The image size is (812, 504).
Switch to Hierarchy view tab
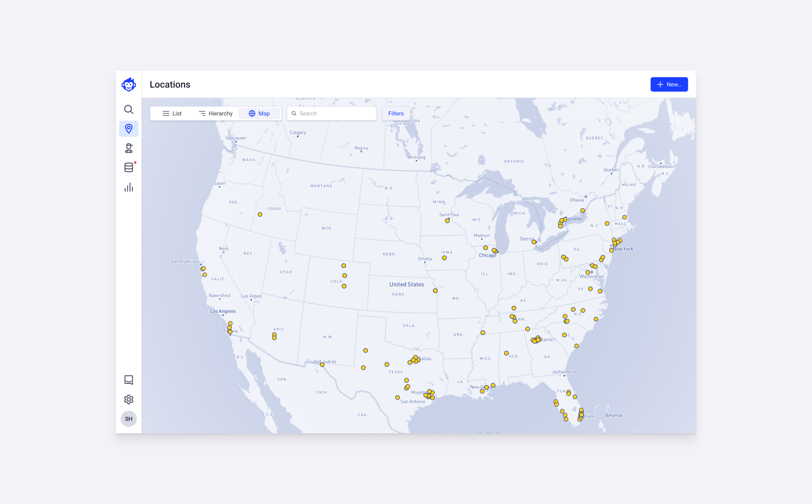point(216,114)
